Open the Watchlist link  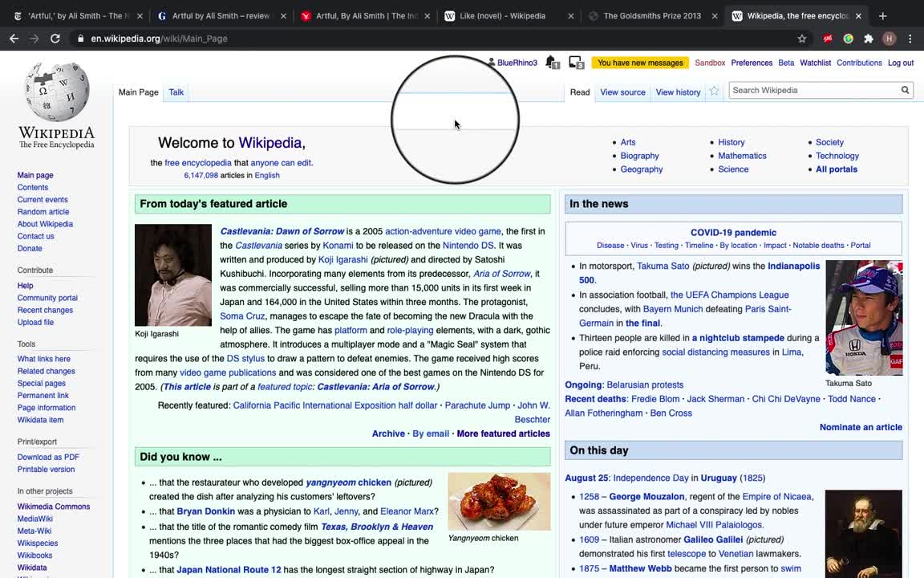(x=815, y=63)
